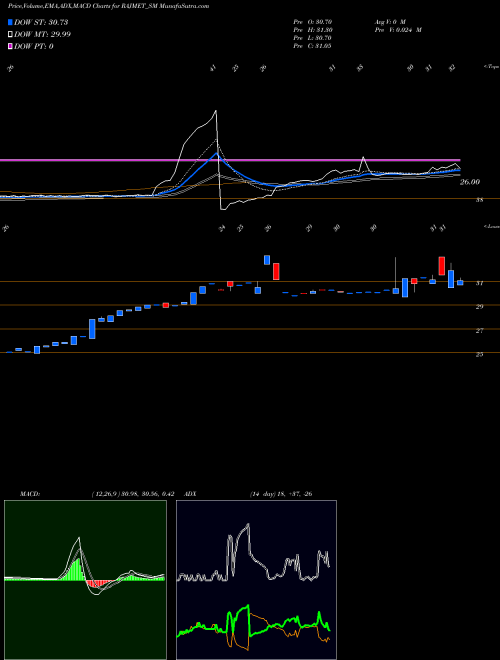Screen dimensions: 500x660
Task: Click the ADX (14 day) parameter values
Action: click(x=281, y=494)
